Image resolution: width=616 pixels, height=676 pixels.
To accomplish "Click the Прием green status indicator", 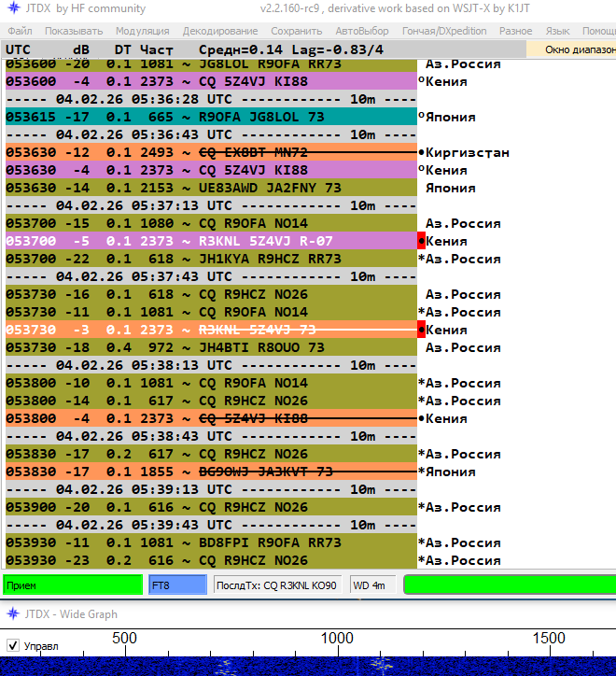I will 73,585.
